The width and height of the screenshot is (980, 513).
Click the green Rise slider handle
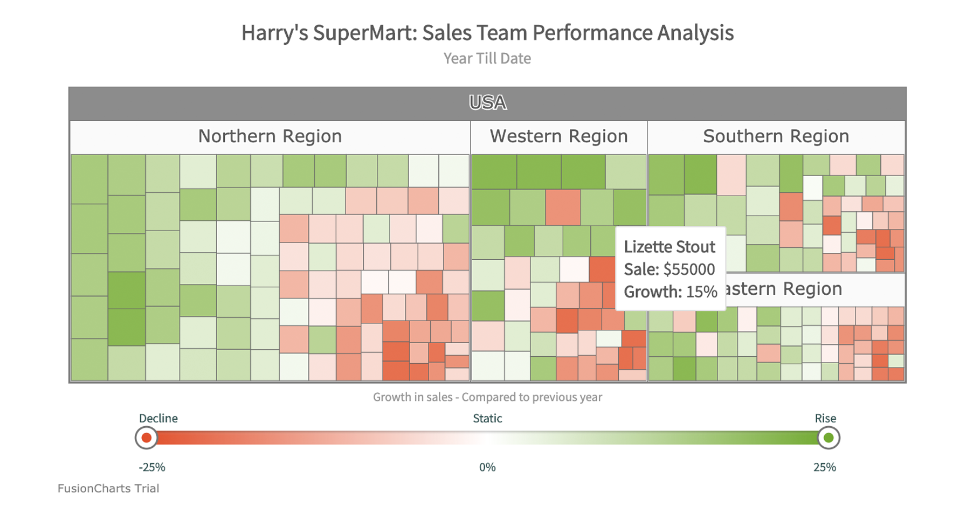pyautogui.click(x=829, y=438)
